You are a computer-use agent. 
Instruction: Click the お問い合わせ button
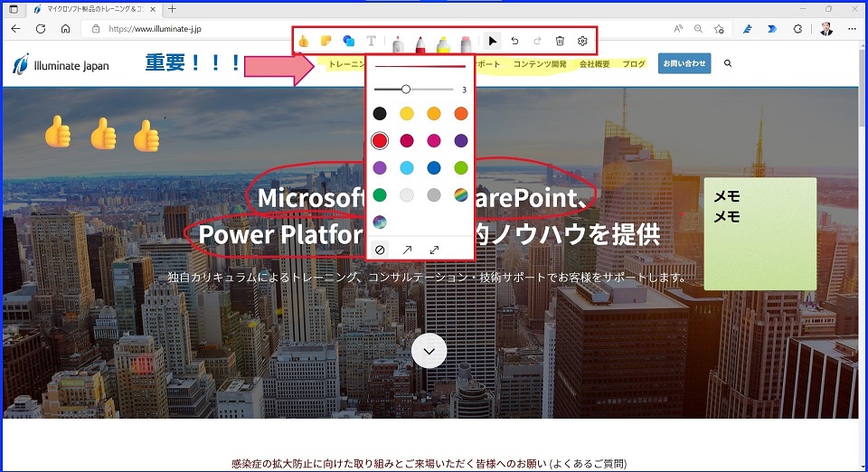[684, 63]
